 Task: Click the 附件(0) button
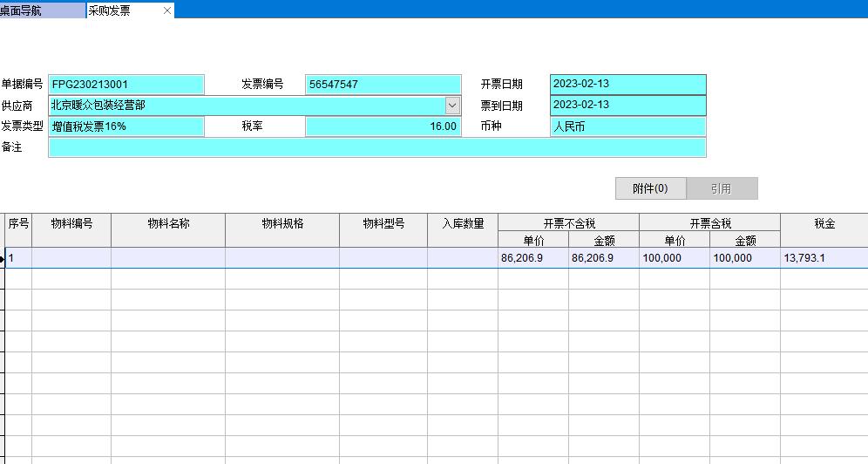650,188
